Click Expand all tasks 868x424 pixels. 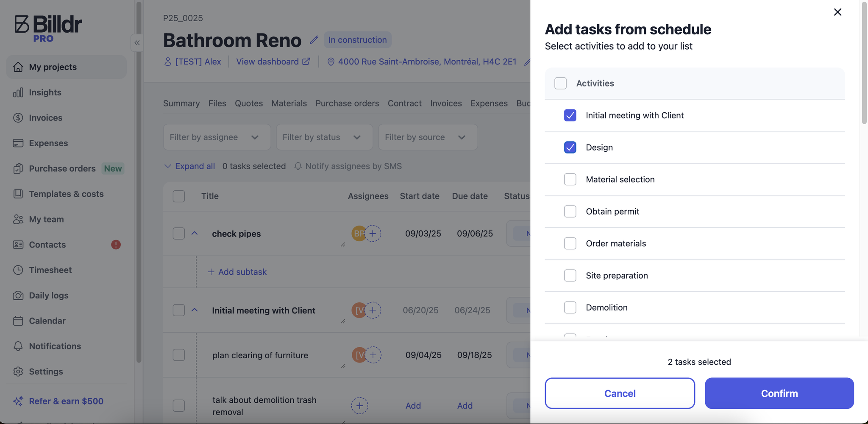coord(189,166)
